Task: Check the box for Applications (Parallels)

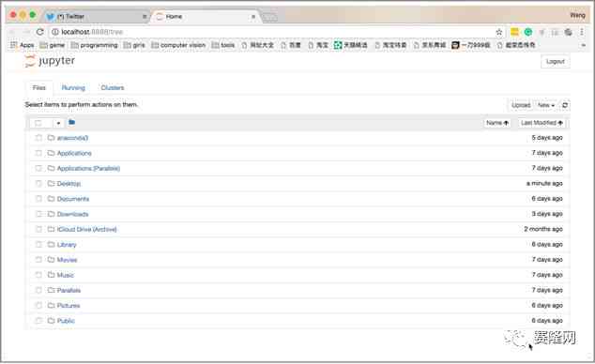Action: click(x=38, y=168)
